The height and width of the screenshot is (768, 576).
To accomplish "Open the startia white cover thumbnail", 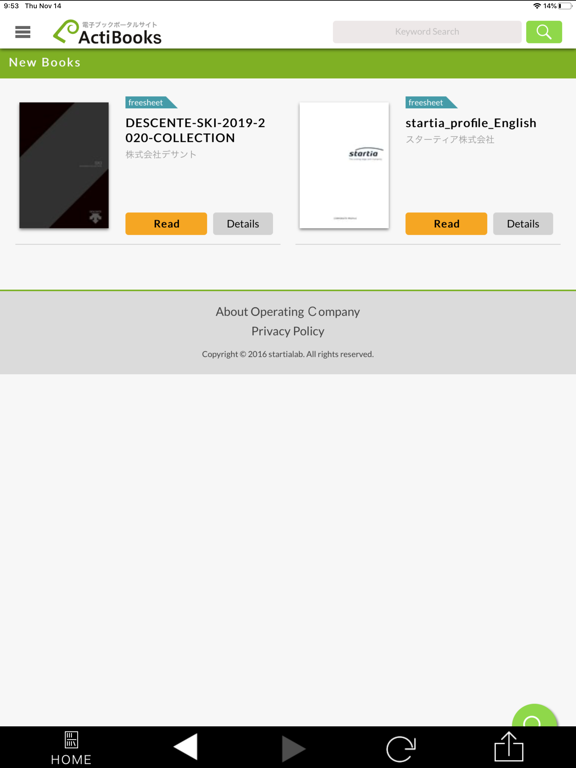I will coord(344,165).
